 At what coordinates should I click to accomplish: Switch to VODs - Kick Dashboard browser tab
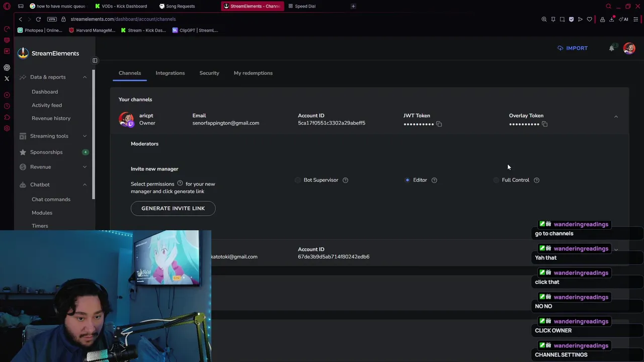[x=123, y=6]
